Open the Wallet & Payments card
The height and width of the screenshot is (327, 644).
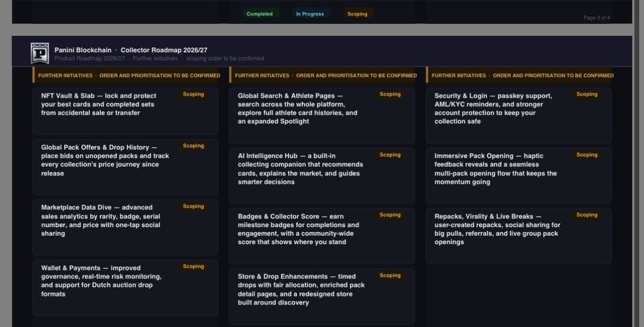click(126, 288)
